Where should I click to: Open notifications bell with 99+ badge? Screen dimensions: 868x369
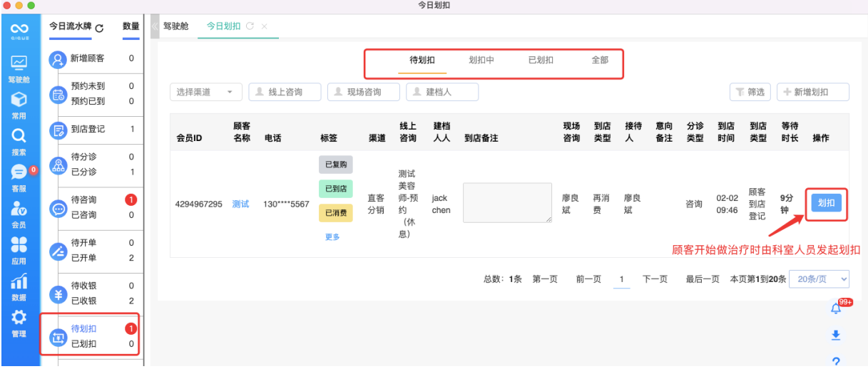836,308
